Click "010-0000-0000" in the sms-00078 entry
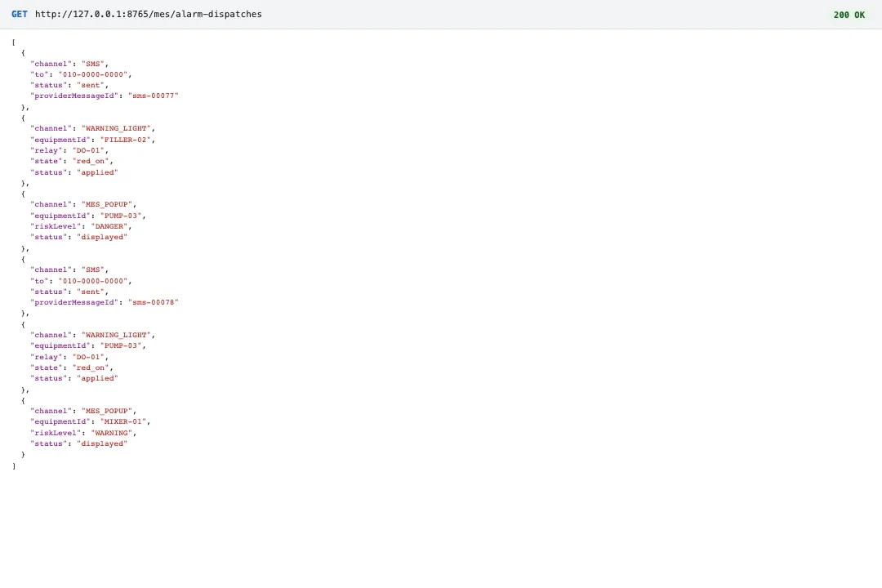This screenshot has height=588, width=882. (93, 281)
